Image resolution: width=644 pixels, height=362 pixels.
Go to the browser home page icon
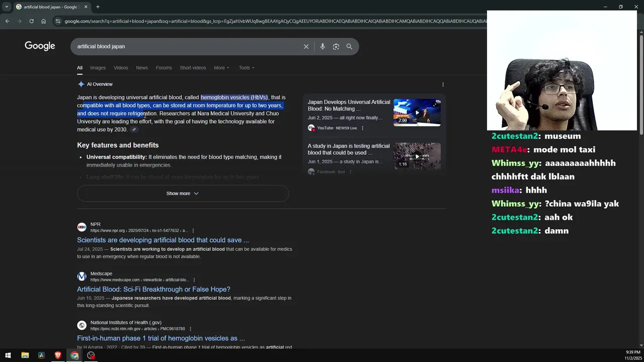pyautogui.click(x=43, y=21)
